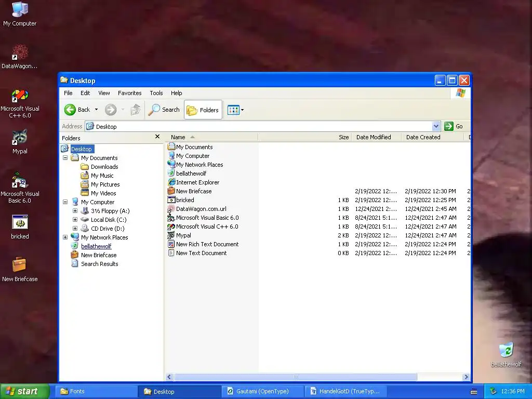
Task: Toggle the Folders pane button
Action: (x=203, y=110)
